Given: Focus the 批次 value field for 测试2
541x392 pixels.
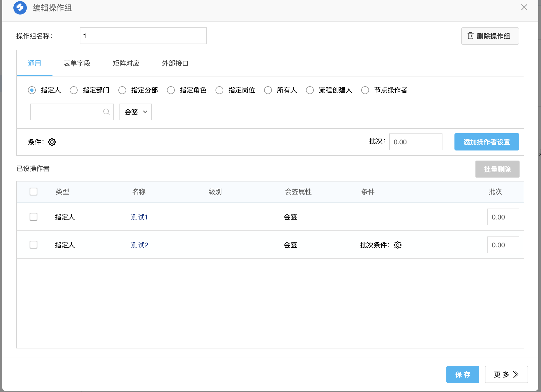Looking at the screenshot, I should pos(503,245).
